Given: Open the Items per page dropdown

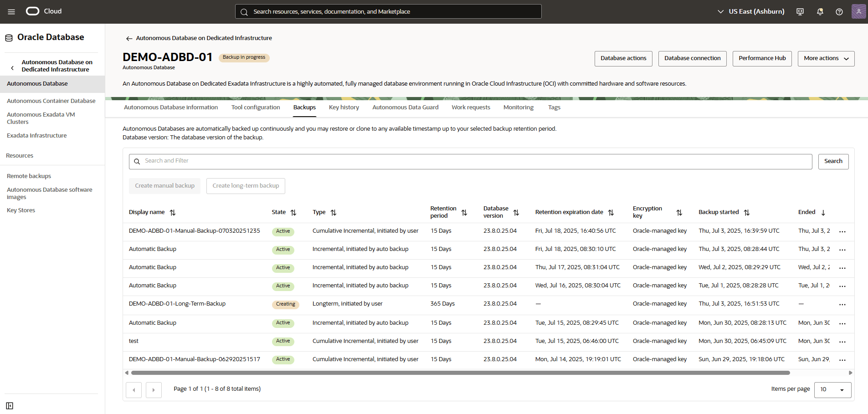Looking at the screenshot, I should [832, 389].
